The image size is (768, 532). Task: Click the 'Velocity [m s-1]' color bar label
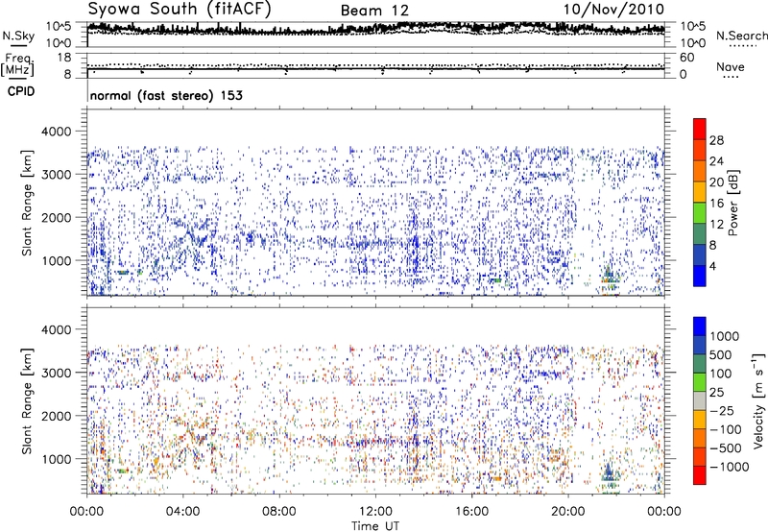pos(758,400)
